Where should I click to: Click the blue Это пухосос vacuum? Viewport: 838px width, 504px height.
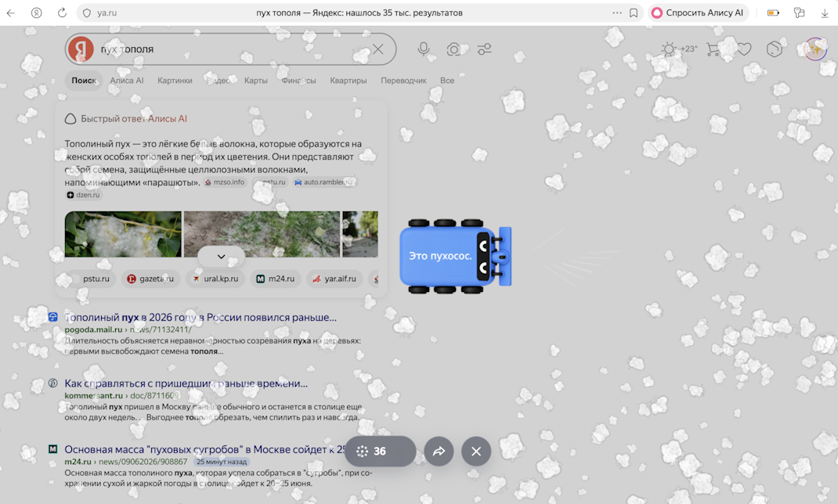pos(455,256)
